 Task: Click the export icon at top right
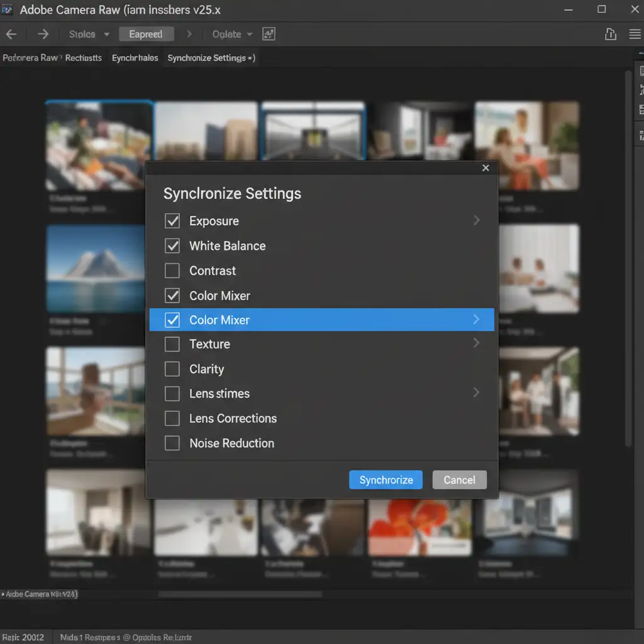[610, 34]
